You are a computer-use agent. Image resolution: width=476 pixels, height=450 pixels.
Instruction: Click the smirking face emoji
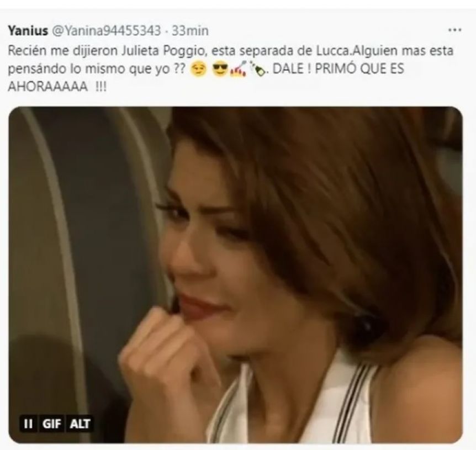pos(198,70)
